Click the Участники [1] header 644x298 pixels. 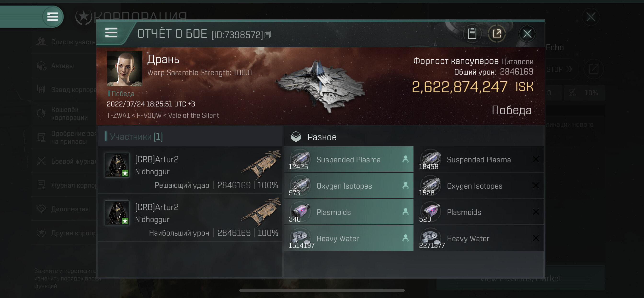pyautogui.click(x=136, y=137)
